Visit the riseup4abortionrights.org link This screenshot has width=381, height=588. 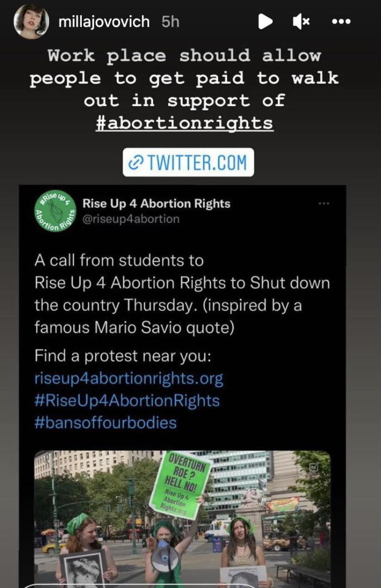(x=129, y=379)
